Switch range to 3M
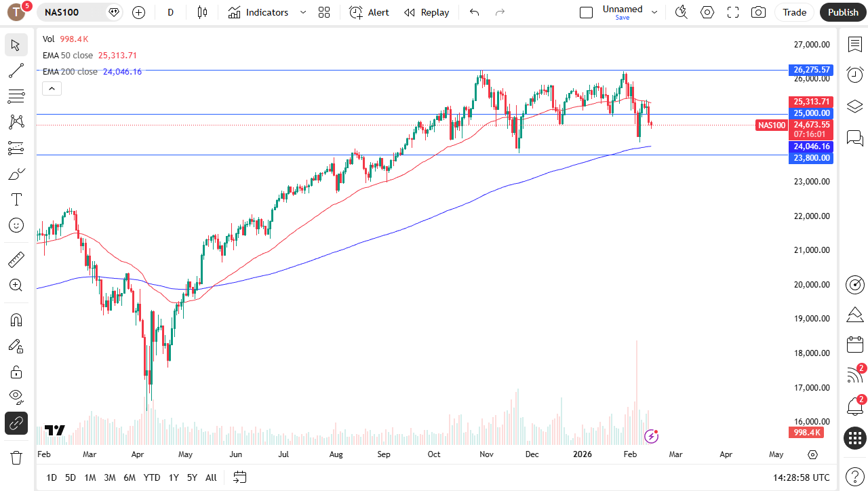Viewport: 868px width, 491px height. pos(110,477)
